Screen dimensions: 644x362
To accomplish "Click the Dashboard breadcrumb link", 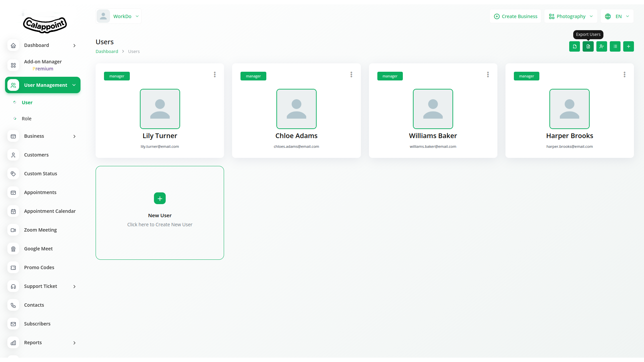I will (x=107, y=52).
